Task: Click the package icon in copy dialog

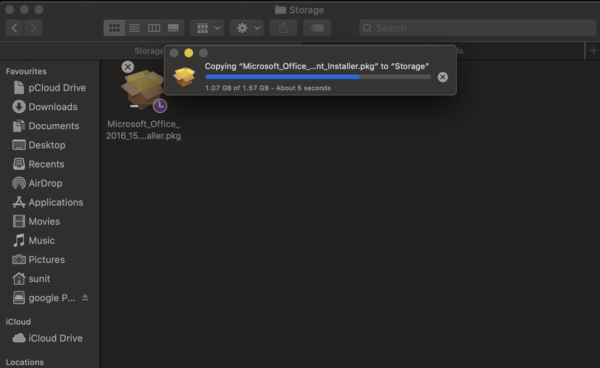Action: pos(184,77)
